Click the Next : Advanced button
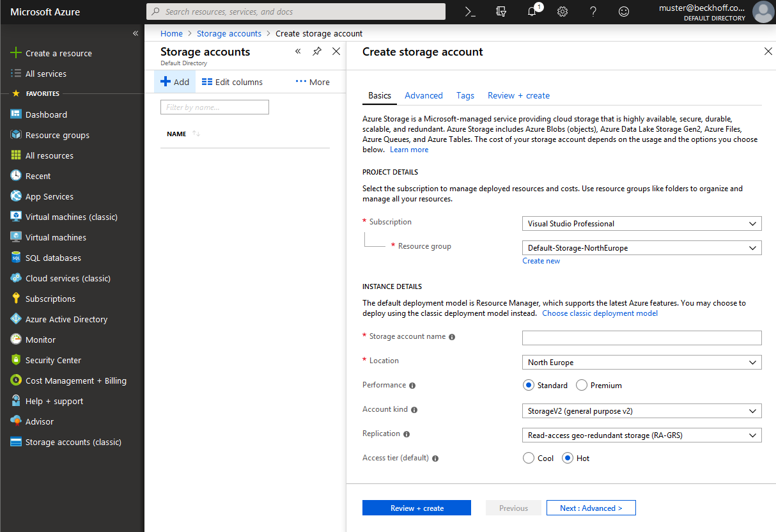This screenshot has width=776, height=532. [591, 508]
